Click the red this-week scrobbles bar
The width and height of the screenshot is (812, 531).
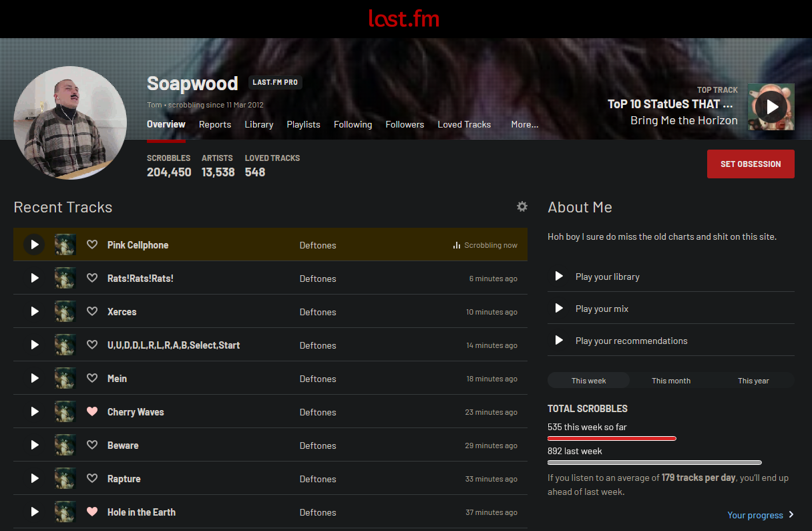[612, 438]
